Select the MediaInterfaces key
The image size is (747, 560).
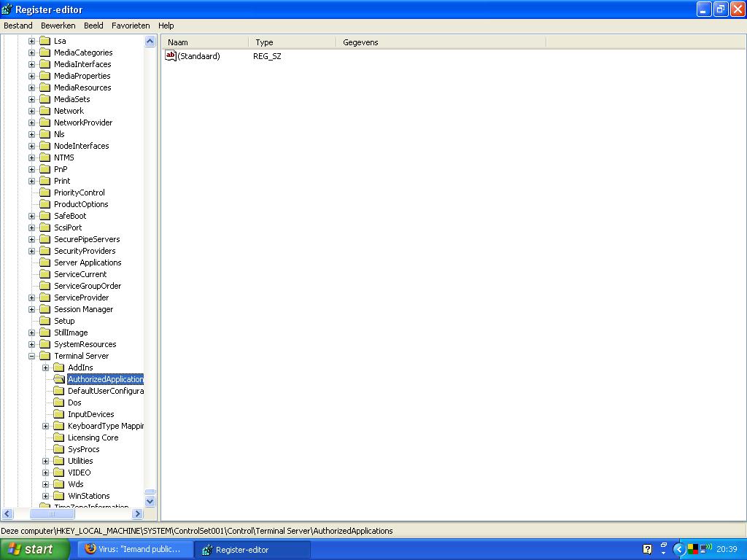click(x=82, y=64)
